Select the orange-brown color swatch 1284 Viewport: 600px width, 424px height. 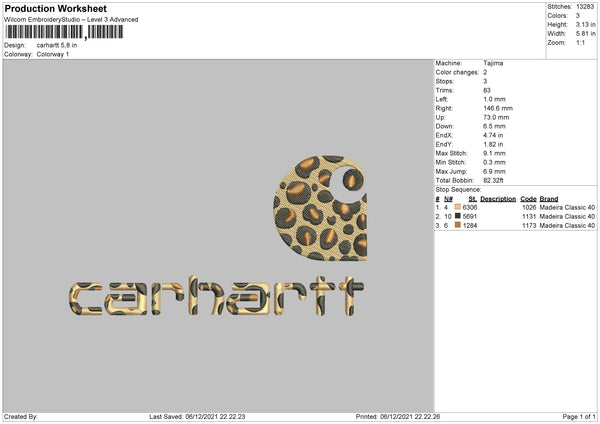pyautogui.click(x=459, y=226)
